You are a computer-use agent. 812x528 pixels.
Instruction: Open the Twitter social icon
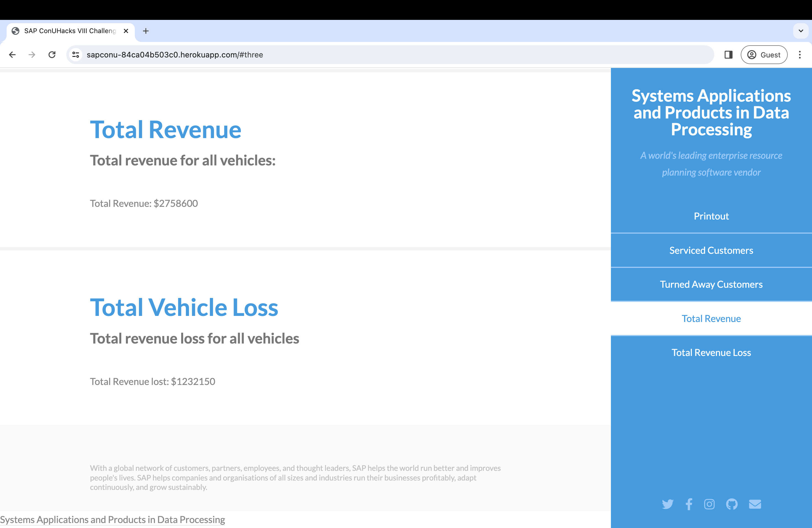(667, 504)
